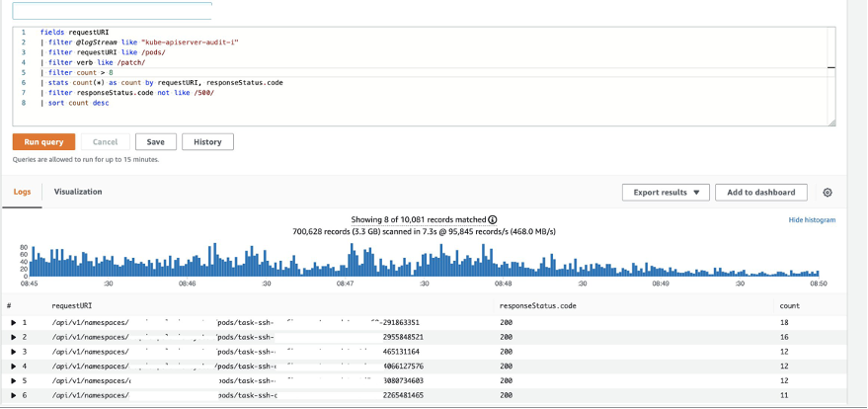Viewport: 868px width, 409px height.
Task: Expand result row 1
Action: pyautogui.click(x=14, y=322)
